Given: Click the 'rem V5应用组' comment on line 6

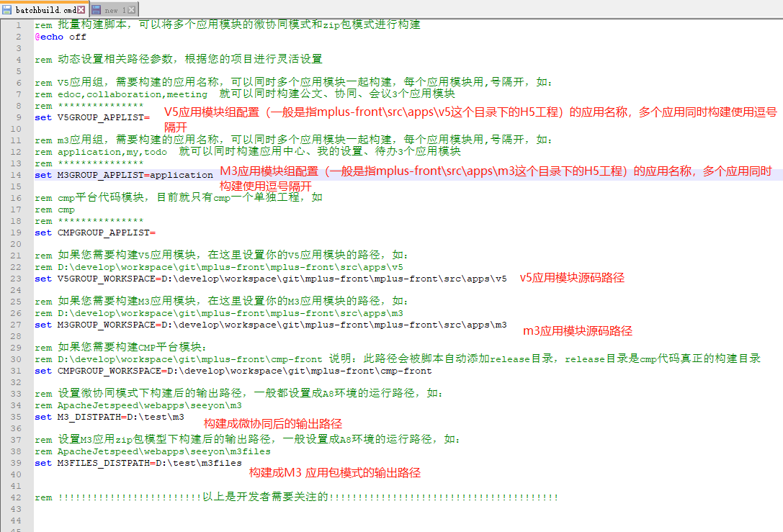Looking at the screenshot, I should [x=294, y=82].
